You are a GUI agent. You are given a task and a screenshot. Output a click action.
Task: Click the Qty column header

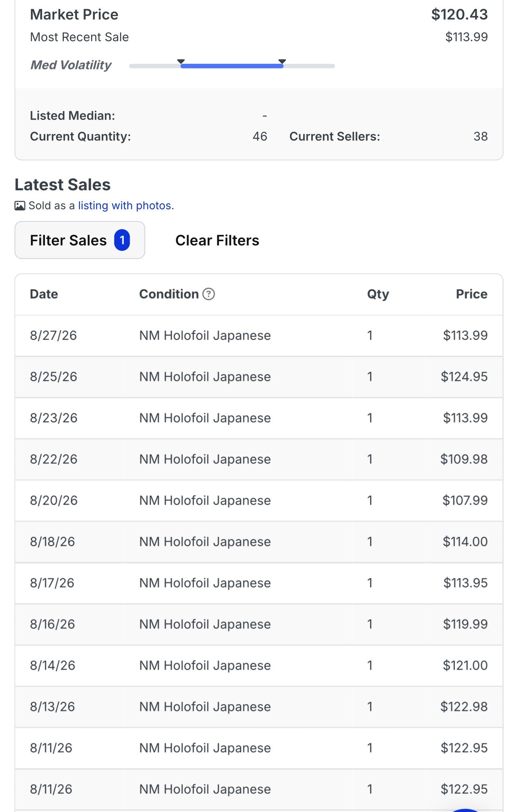pos(378,294)
